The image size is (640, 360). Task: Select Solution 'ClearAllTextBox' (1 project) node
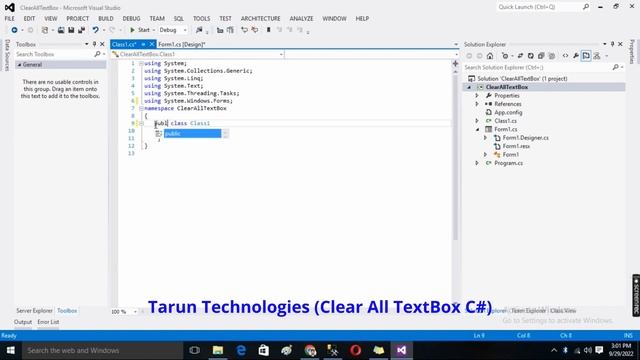(522, 78)
